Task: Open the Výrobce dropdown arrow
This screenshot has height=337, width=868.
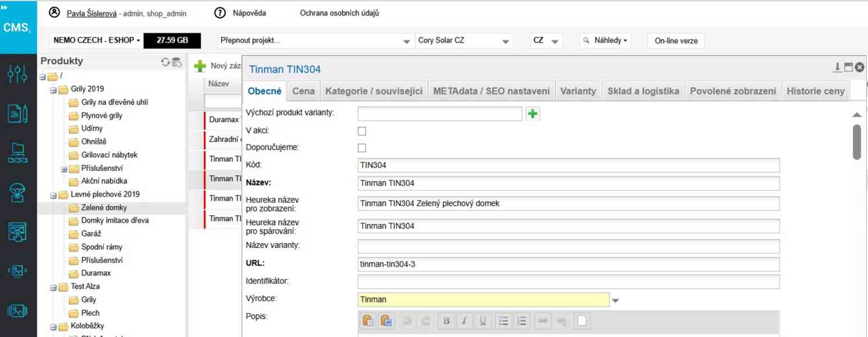Action: [x=615, y=300]
